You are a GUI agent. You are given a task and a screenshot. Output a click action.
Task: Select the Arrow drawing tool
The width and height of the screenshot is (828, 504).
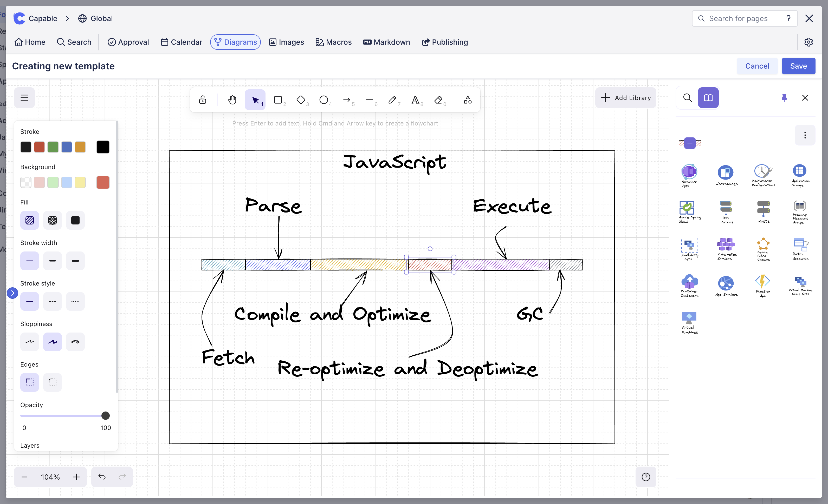tap(346, 100)
